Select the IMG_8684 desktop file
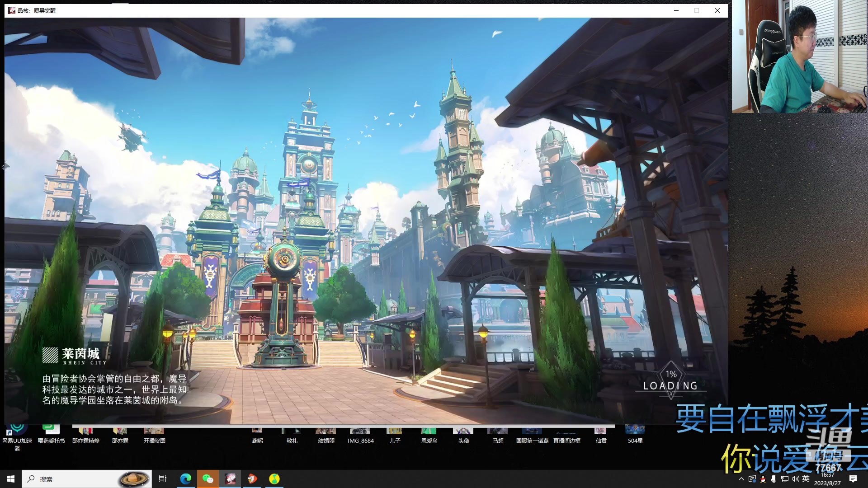Screen dimensions: 868x488 [x=360, y=436]
